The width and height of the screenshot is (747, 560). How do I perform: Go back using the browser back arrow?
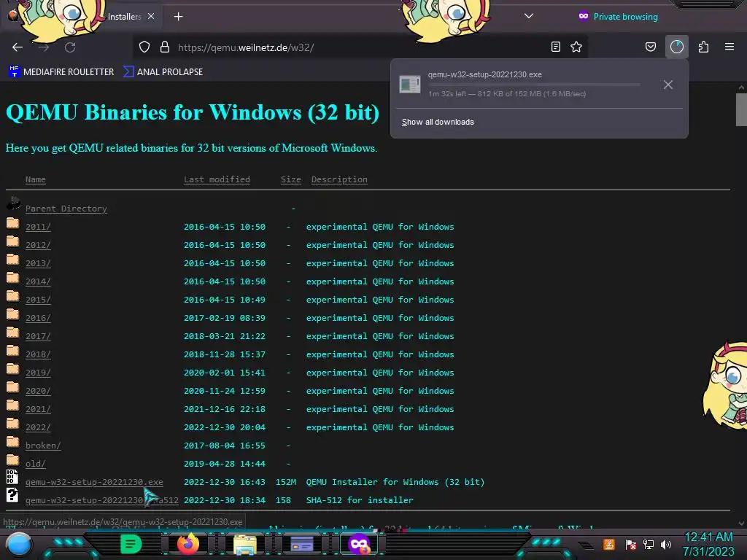[18, 47]
